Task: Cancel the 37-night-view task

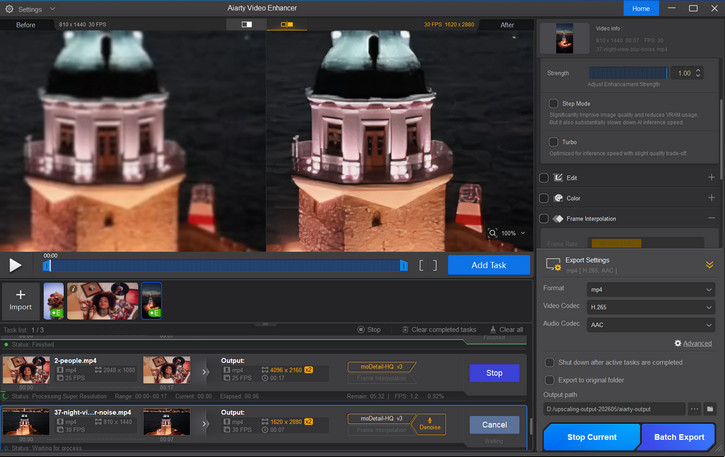Action: (494, 425)
